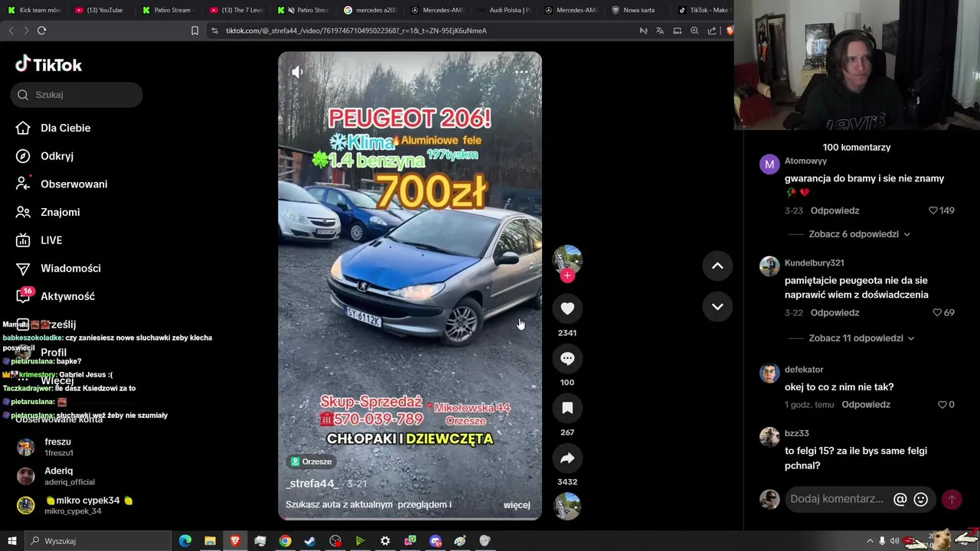The width and height of the screenshot is (980, 551).
Task: Click the zoom magnifier icon in address bar
Action: point(694,31)
